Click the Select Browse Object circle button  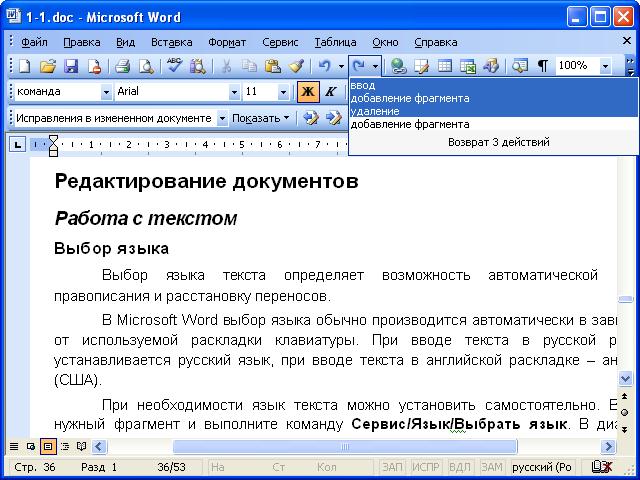click(x=624, y=413)
